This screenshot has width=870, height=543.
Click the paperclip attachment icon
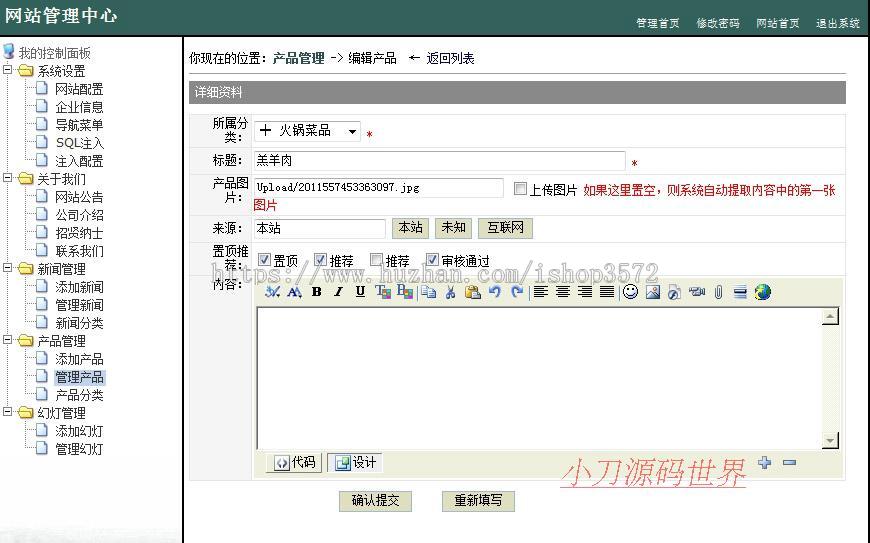(719, 292)
